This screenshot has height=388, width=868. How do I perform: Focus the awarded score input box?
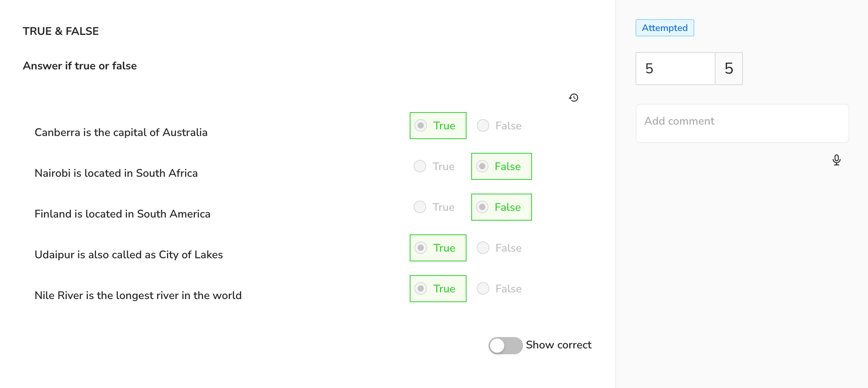pyautogui.click(x=676, y=69)
